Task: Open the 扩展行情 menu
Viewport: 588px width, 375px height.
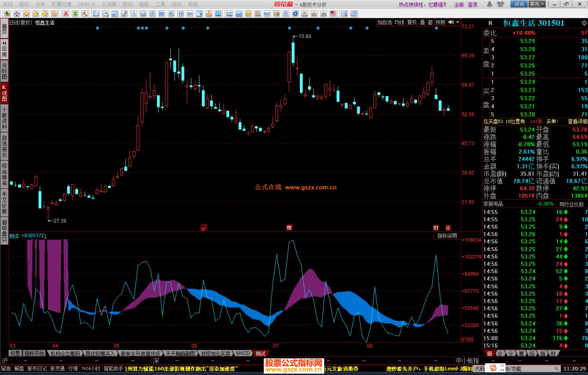Action: [x=61, y=4]
